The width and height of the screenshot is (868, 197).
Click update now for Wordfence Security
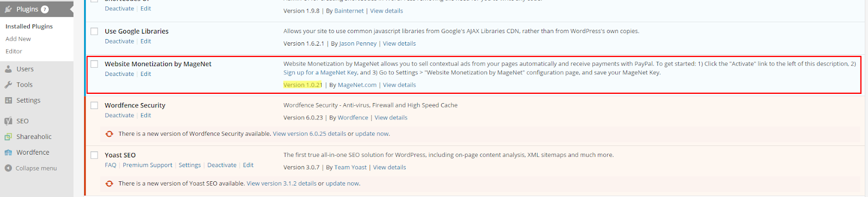coord(372,134)
